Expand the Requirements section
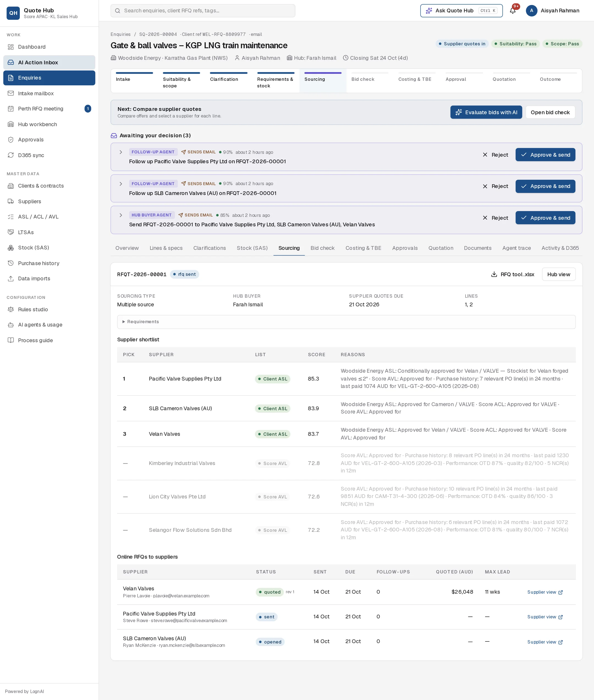 [x=346, y=322]
